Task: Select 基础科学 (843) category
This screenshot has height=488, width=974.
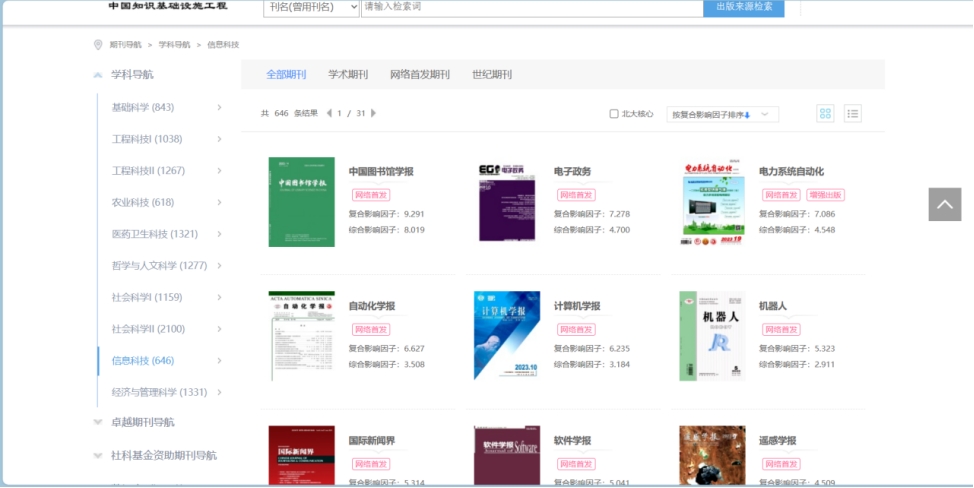Action: pyautogui.click(x=143, y=107)
